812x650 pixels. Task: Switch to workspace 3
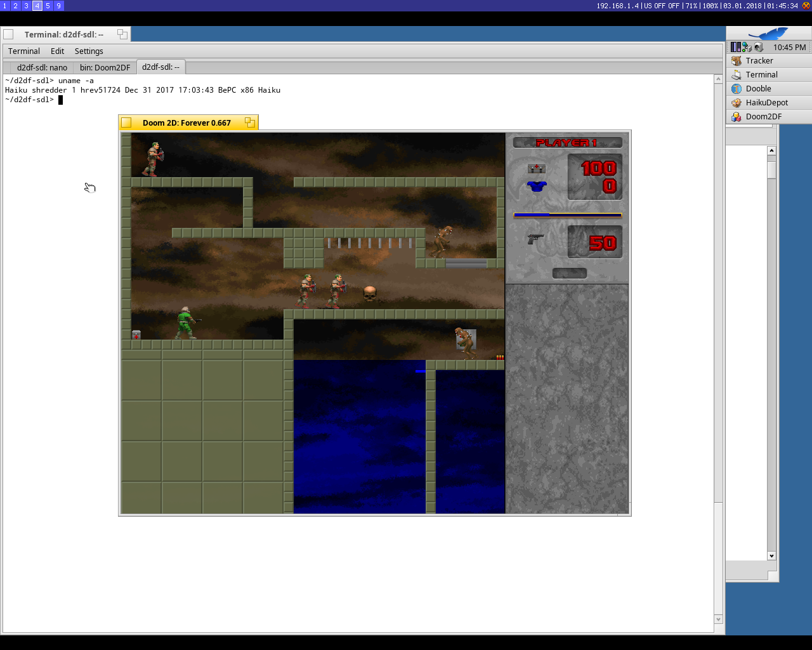coord(27,5)
